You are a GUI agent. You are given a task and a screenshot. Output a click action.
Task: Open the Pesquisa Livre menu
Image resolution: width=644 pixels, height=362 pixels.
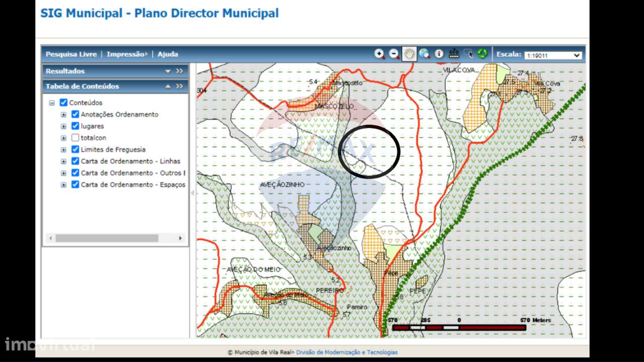71,54
